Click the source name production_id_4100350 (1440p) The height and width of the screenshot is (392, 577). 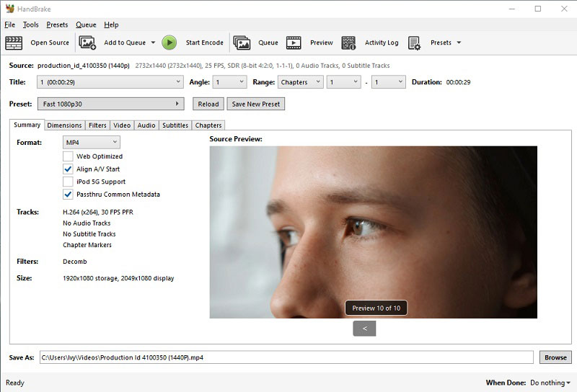point(84,66)
